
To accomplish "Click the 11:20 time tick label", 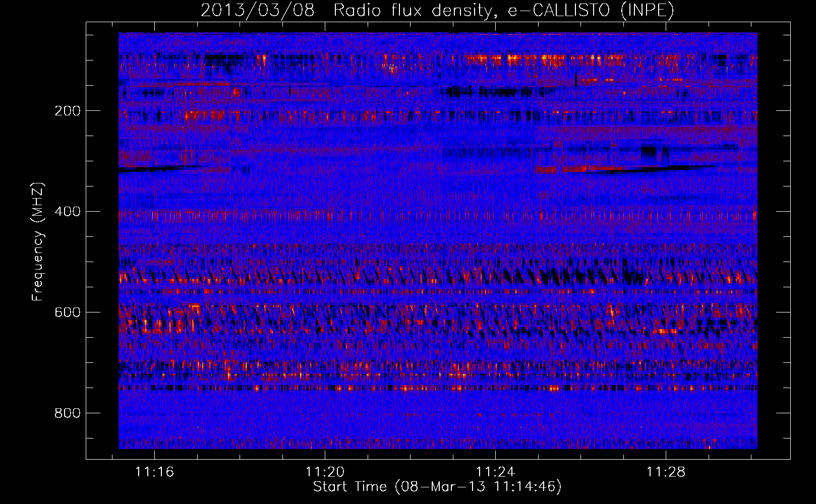I will pos(325,472).
